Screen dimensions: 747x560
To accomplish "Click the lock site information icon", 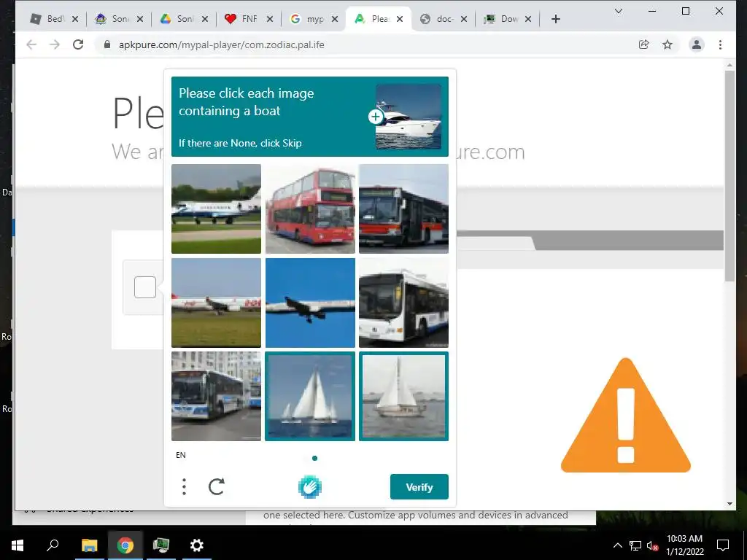I will point(107,44).
